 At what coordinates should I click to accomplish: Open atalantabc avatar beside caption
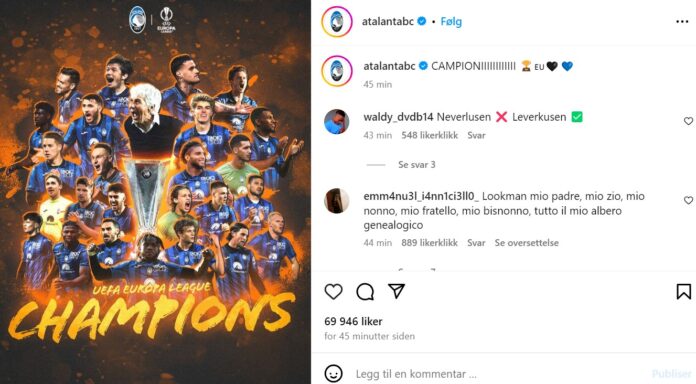coord(337,71)
